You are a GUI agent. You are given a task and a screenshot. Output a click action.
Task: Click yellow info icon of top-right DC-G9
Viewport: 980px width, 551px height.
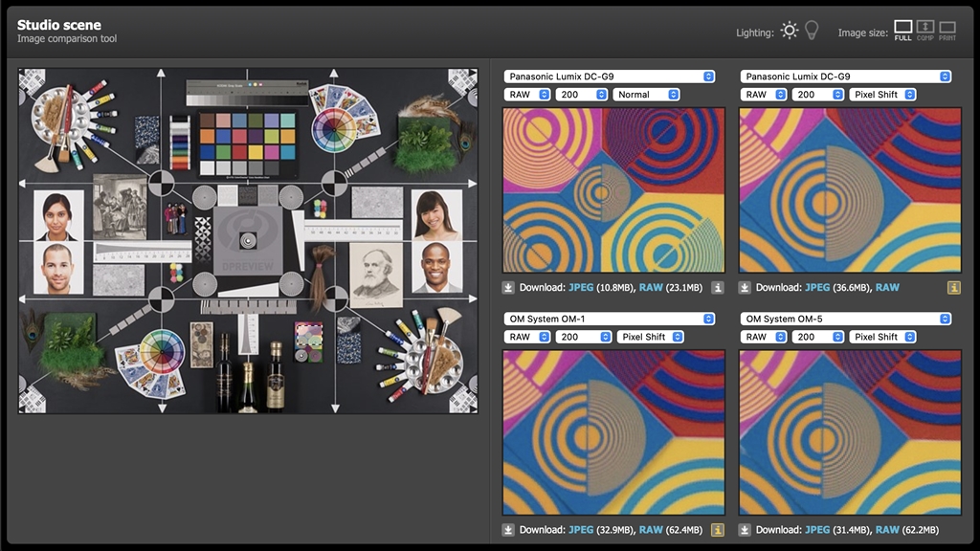(954, 287)
